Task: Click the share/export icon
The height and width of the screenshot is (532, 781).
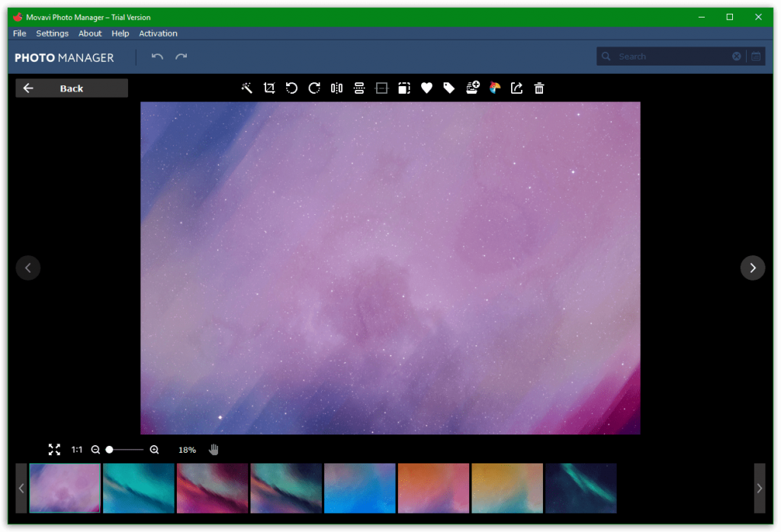Action: (517, 88)
